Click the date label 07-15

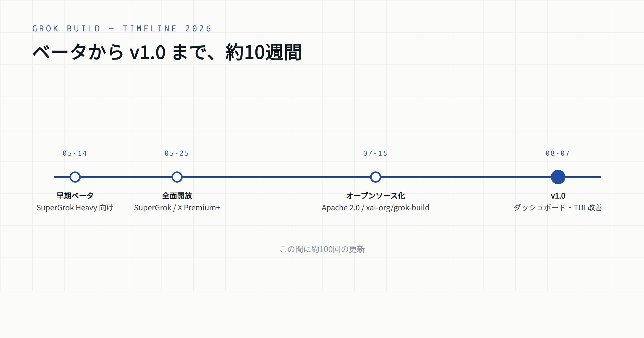(x=375, y=153)
